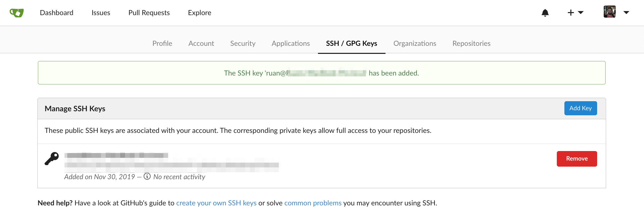Click the blue Add Key button
Screen dimensions: 644x220
coord(581,108)
